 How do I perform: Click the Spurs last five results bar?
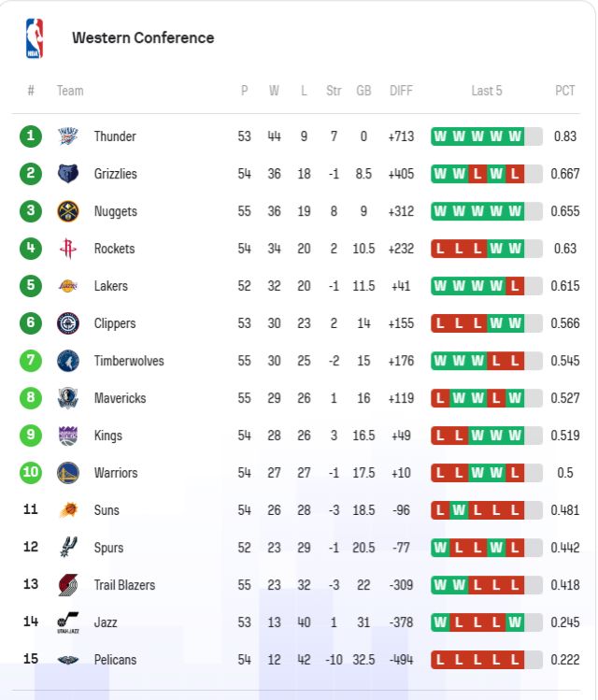coord(487,548)
